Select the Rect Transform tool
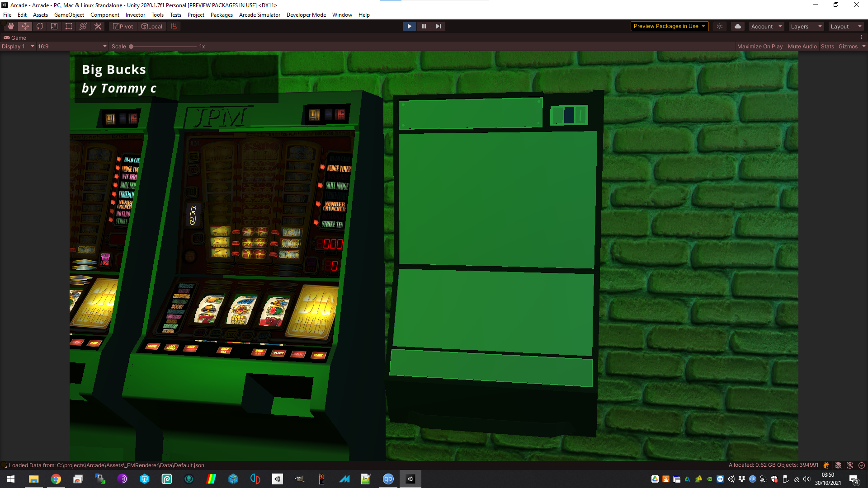 click(x=69, y=26)
